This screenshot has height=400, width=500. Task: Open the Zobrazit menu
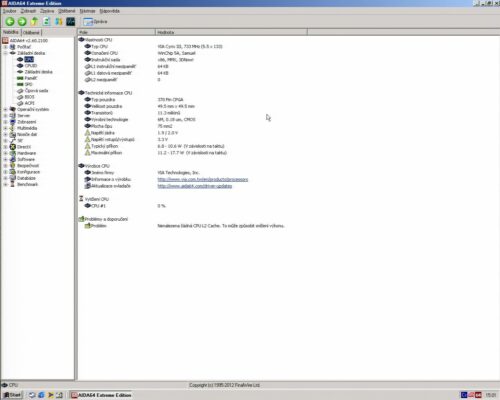[x=28, y=11]
